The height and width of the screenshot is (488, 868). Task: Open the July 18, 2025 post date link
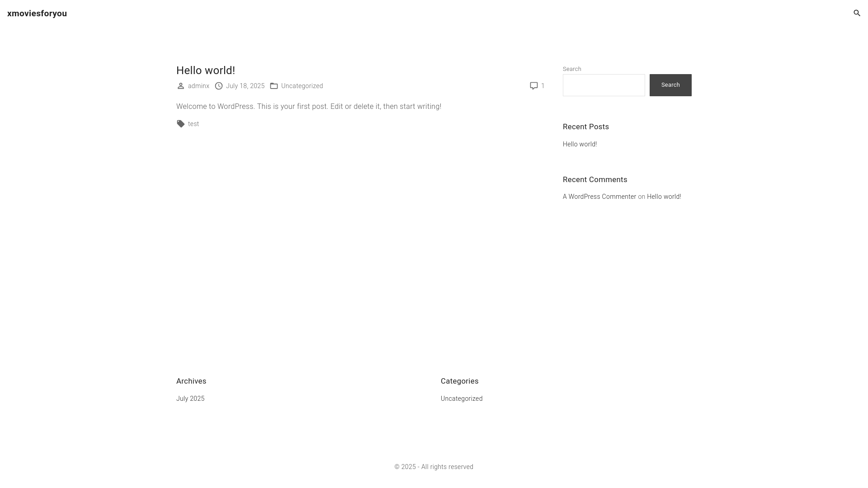[245, 86]
